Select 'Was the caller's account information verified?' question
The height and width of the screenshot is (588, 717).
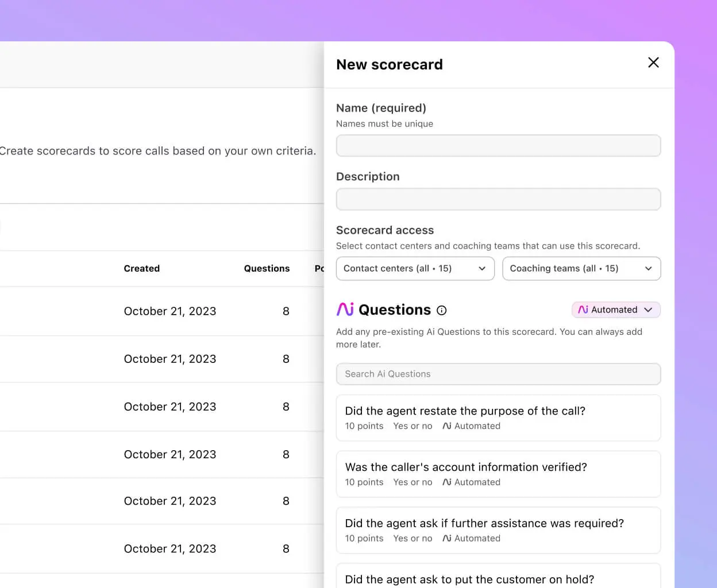point(498,474)
